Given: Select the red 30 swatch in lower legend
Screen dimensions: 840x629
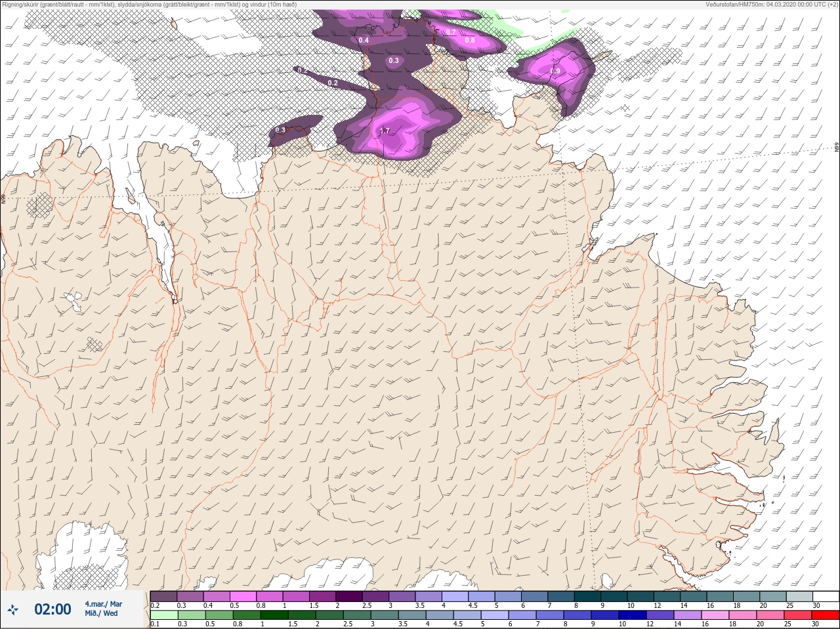Looking at the screenshot, I should 826,615.
